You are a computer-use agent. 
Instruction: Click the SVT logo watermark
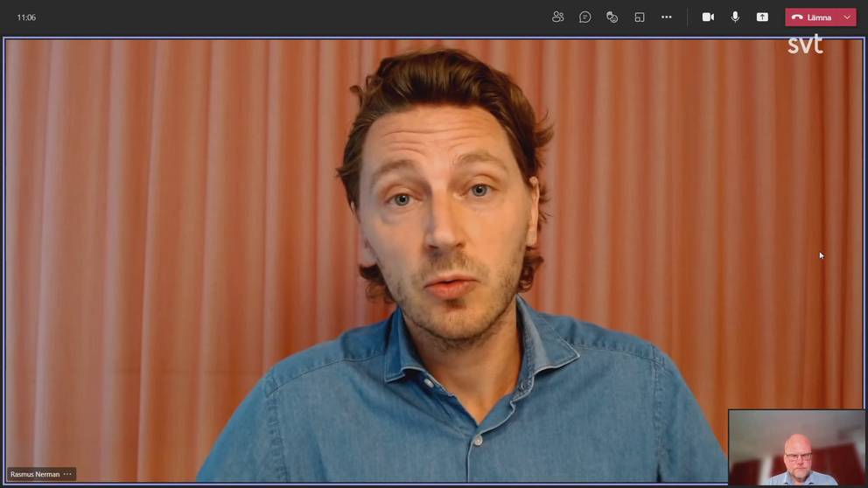click(804, 45)
